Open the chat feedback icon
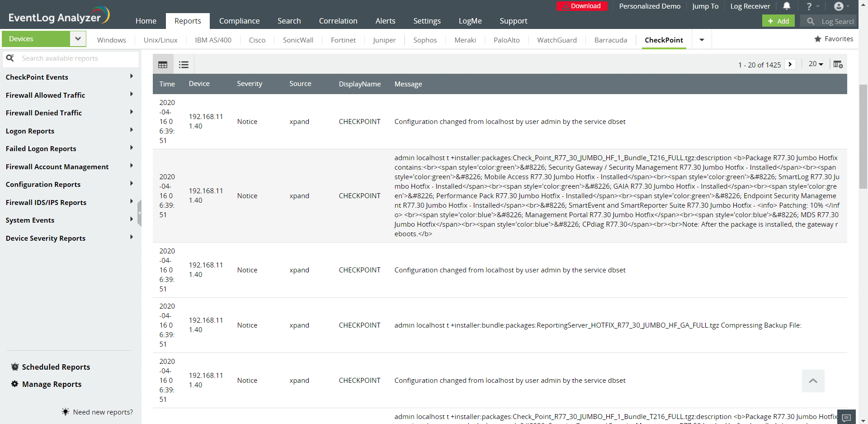 tap(846, 417)
